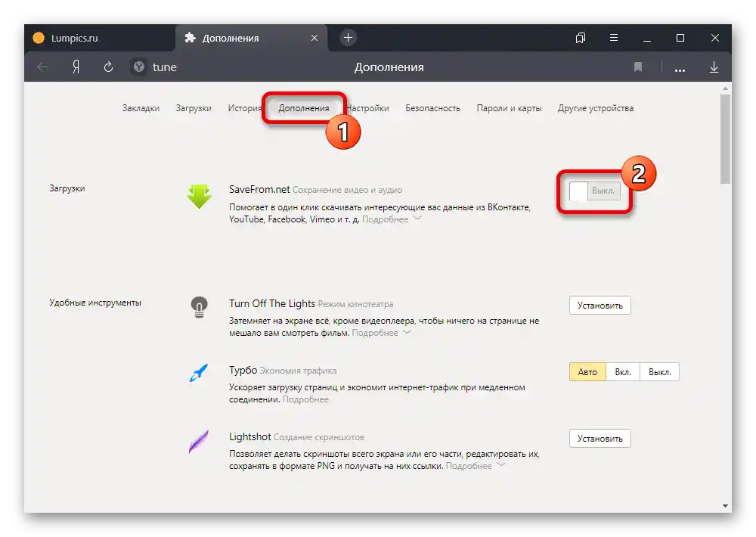Click the Удобные инструменты category label
This screenshot has width=756, height=537.
[95, 303]
